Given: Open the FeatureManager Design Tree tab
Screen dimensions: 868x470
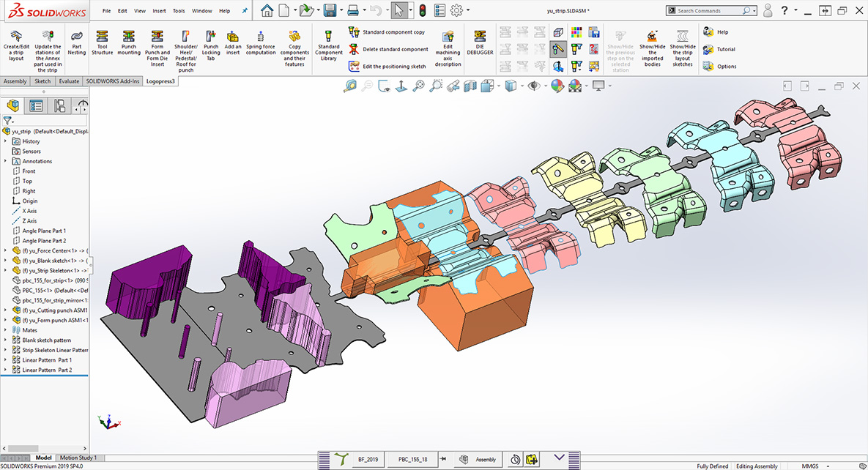Looking at the screenshot, I should tap(12, 105).
